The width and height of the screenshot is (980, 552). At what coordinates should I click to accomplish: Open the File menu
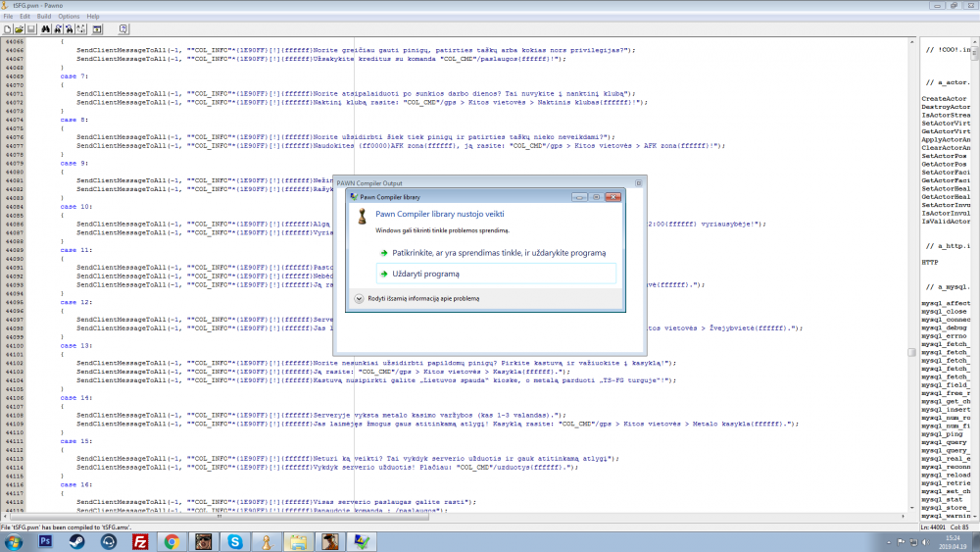[x=8, y=17]
